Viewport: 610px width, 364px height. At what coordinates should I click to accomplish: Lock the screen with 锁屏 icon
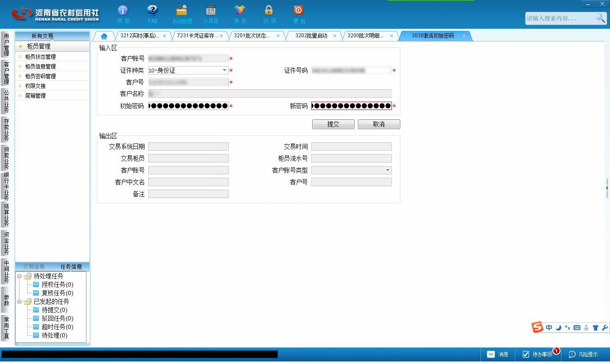[269, 10]
